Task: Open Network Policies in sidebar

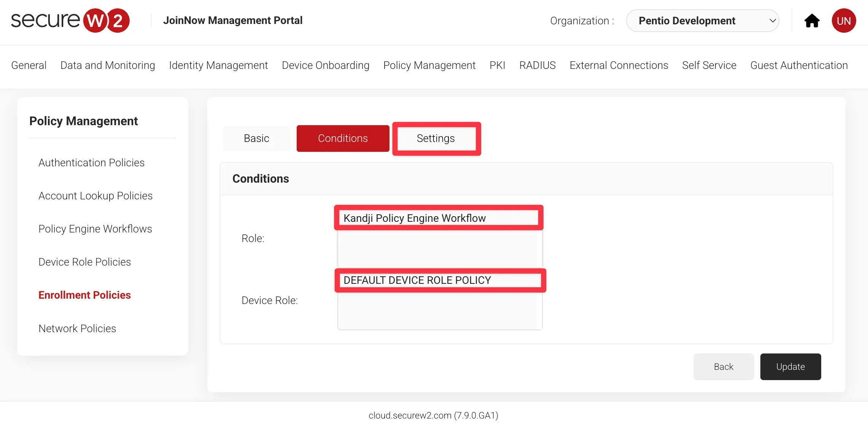Action: pyautogui.click(x=77, y=328)
